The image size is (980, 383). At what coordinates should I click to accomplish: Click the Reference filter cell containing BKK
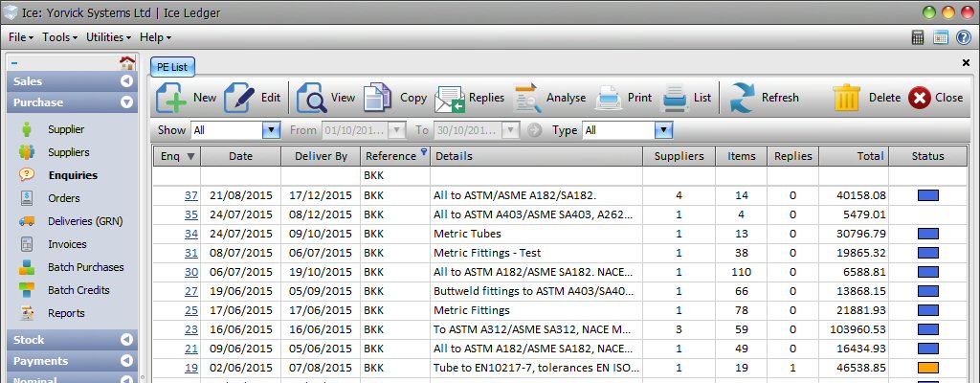[395, 176]
